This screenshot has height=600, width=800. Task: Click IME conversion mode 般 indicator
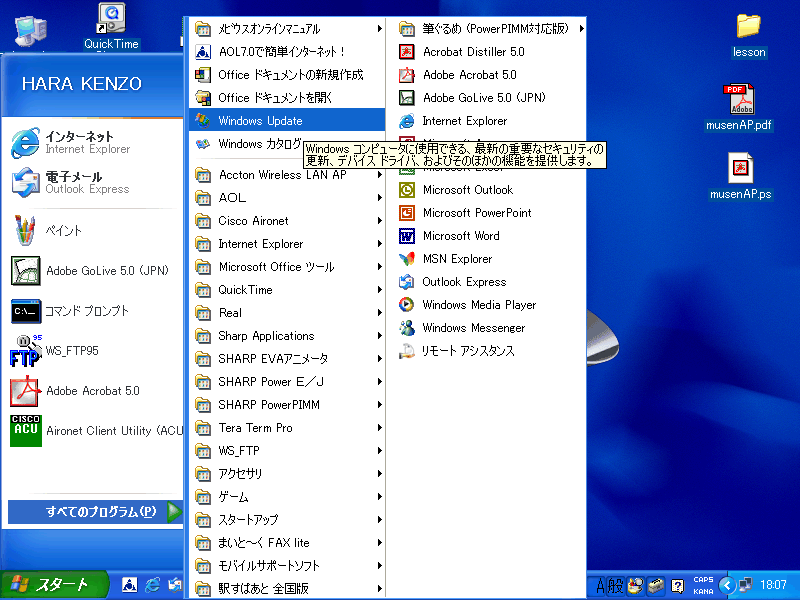click(616, 586)
